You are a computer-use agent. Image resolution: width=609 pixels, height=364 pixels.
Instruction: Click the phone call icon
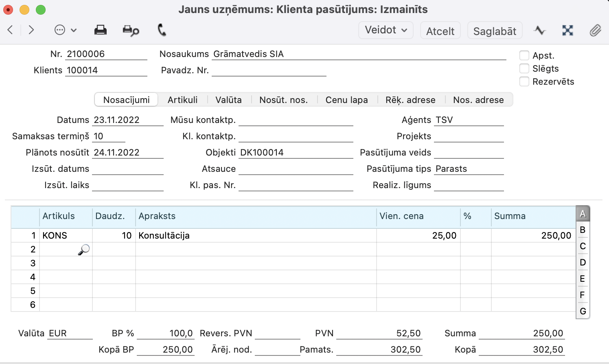162,30
